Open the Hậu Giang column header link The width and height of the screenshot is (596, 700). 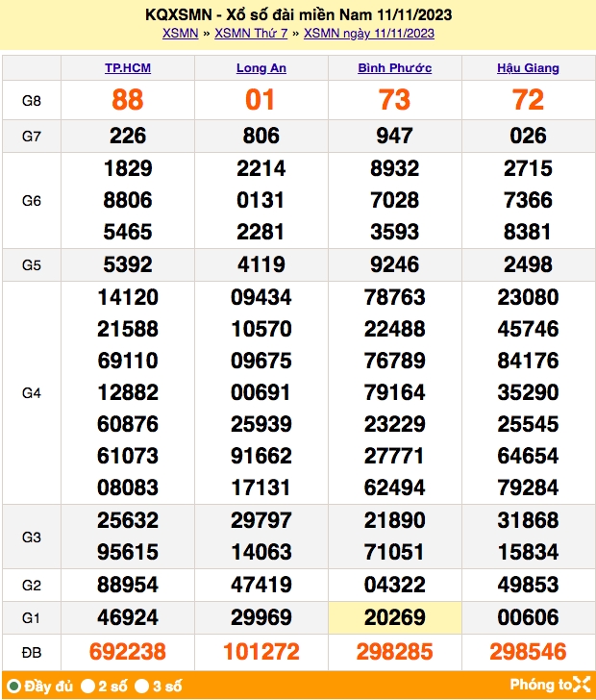pos(528,68)
